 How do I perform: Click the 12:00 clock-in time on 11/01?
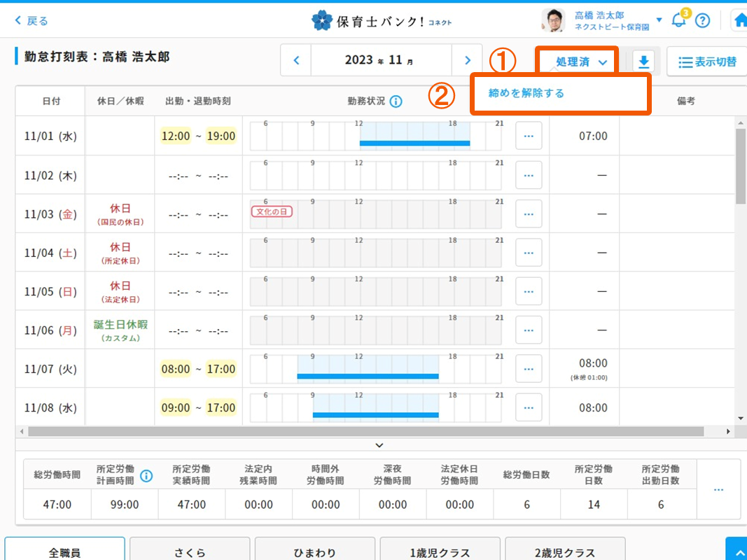176,136
